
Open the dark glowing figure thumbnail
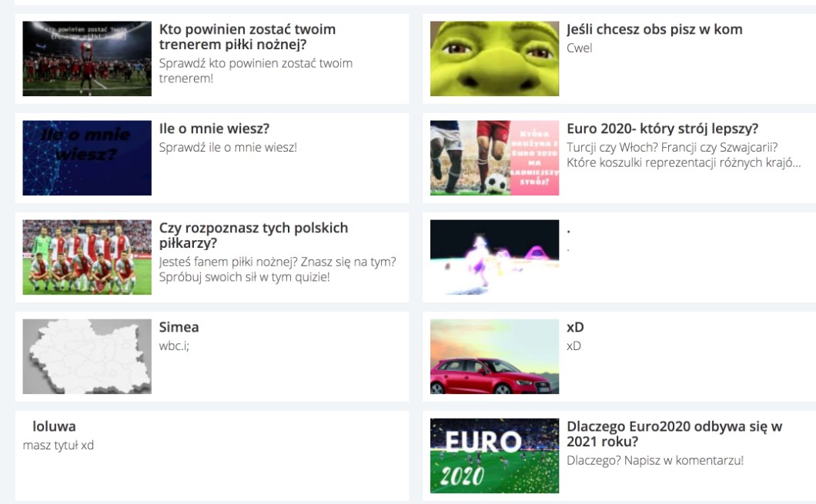(494, 257)
